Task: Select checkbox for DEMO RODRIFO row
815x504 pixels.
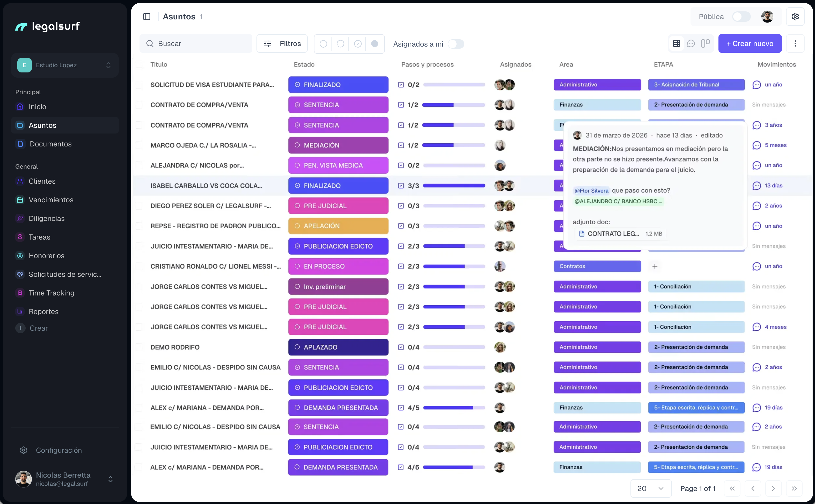Action: tap(139, 347)
